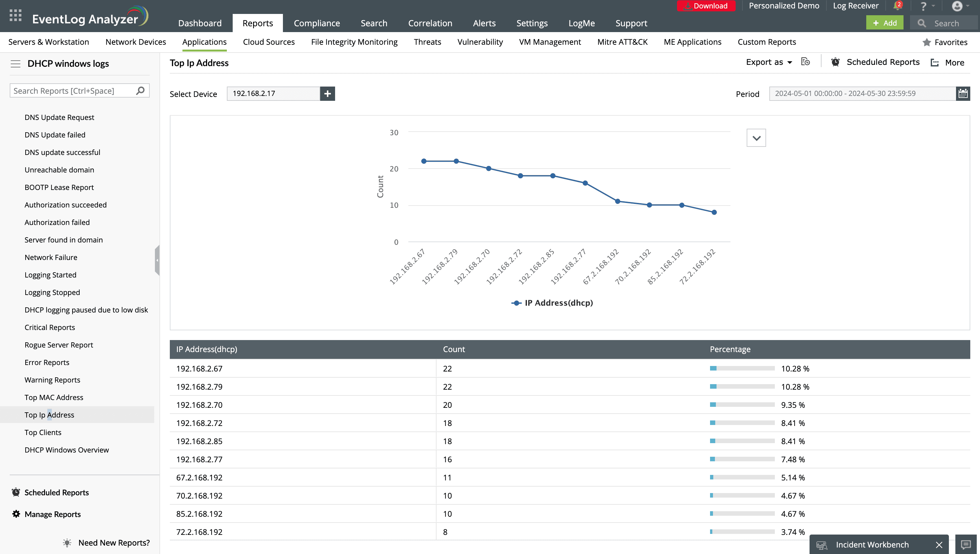Collapse the chart using its chevron
The width and height of the screenshot is (980, 554).
[756, 138]
